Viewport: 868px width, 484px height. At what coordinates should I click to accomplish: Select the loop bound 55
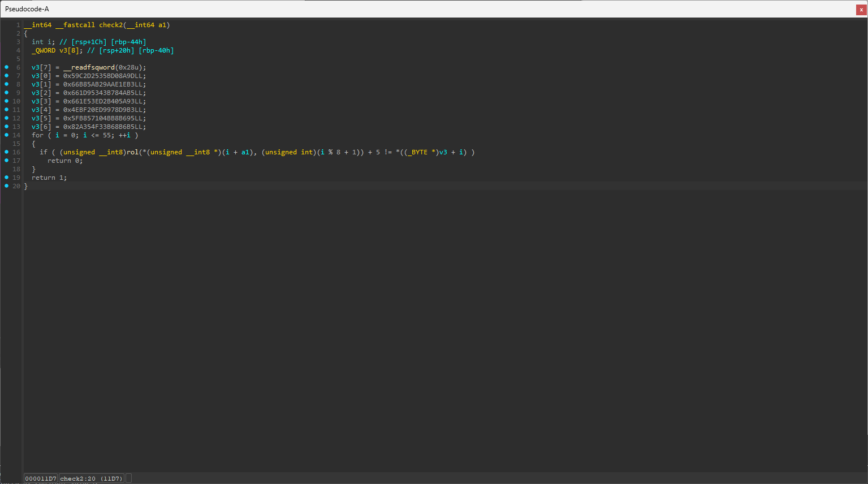107,135
